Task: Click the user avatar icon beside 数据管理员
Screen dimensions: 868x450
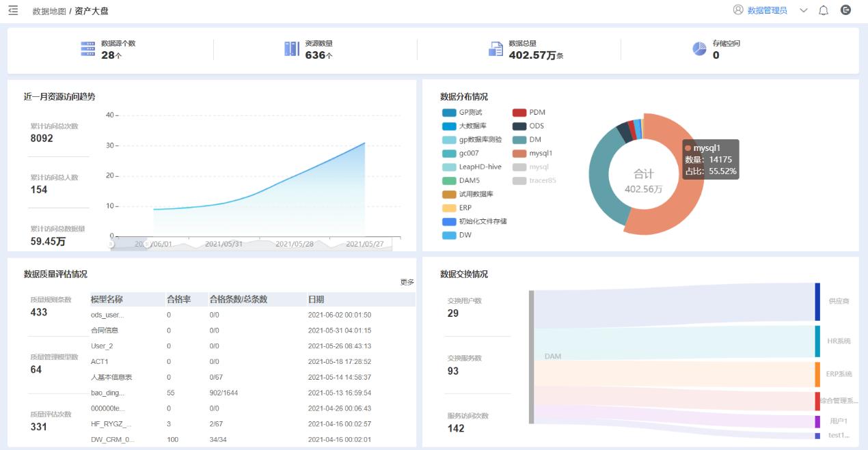Action: coord(738,10)
